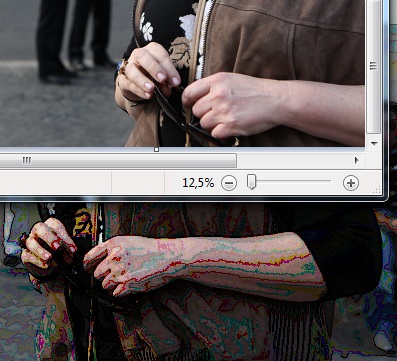Click the zoom in plus button
Screen dimensions: 397x361
[x=351, y=183]
